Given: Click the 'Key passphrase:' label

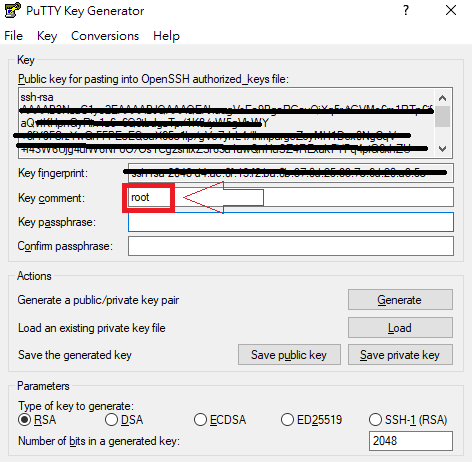Looking at the screenshot, I should pos(57,222).
